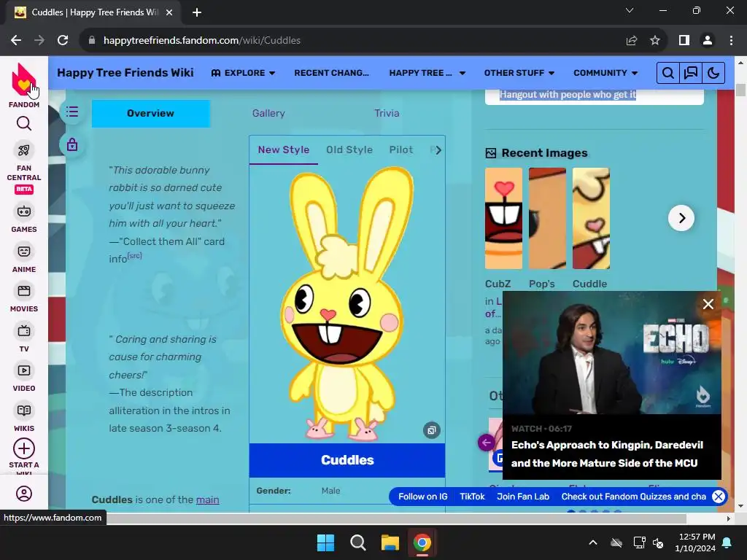Click the Happy Tree Friends Wiki title

pos(125,73)
